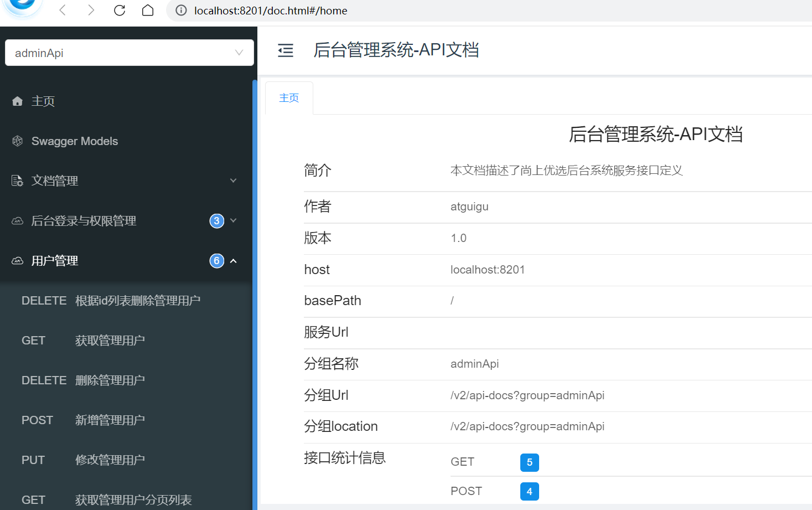
Task: Open DELETE 根据id列表删除管理用户 endpoint
Action: pos(111,301)
